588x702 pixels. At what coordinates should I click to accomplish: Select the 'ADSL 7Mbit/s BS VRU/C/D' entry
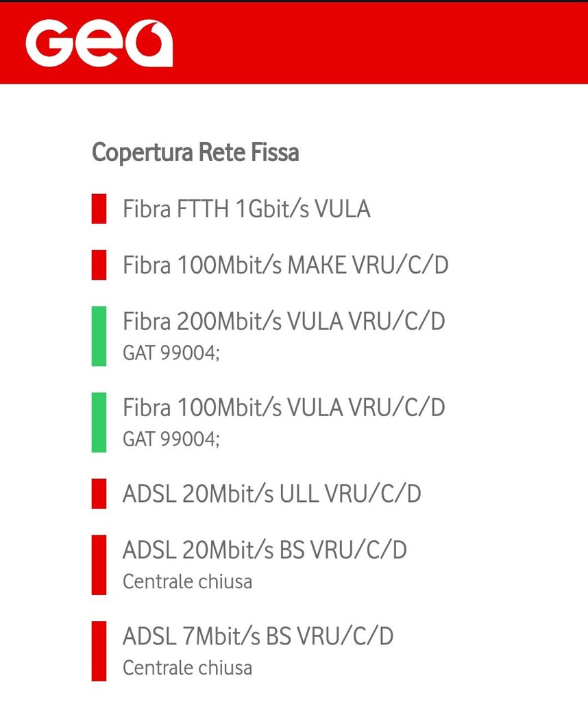point(258,636)
